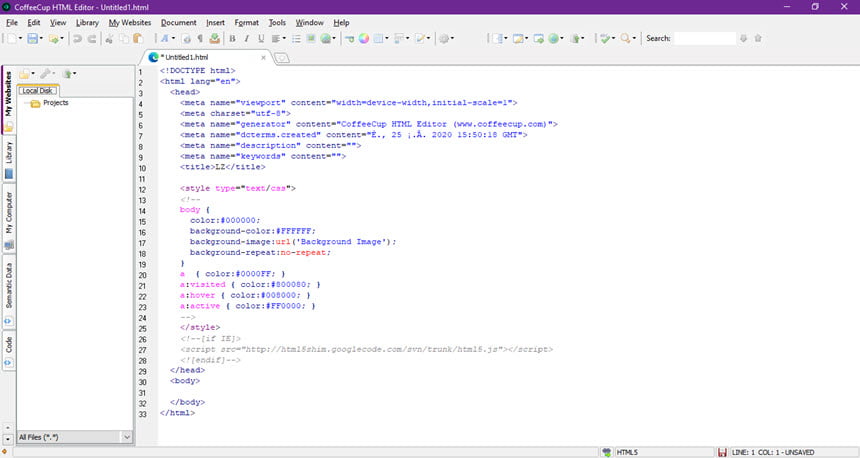Click the upload icon in My Websites panel
The width and height of the screenshot is (860, 458).
tap(67, 73)
